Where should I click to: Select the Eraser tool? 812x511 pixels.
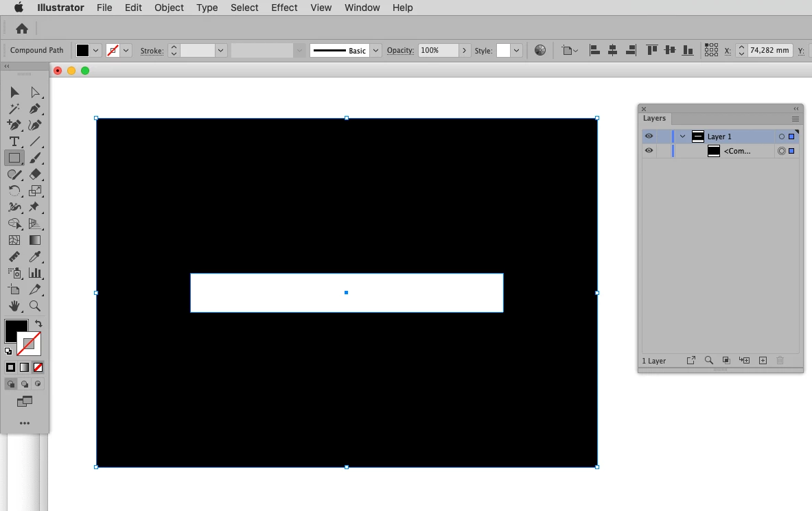(x=35, y=174)
